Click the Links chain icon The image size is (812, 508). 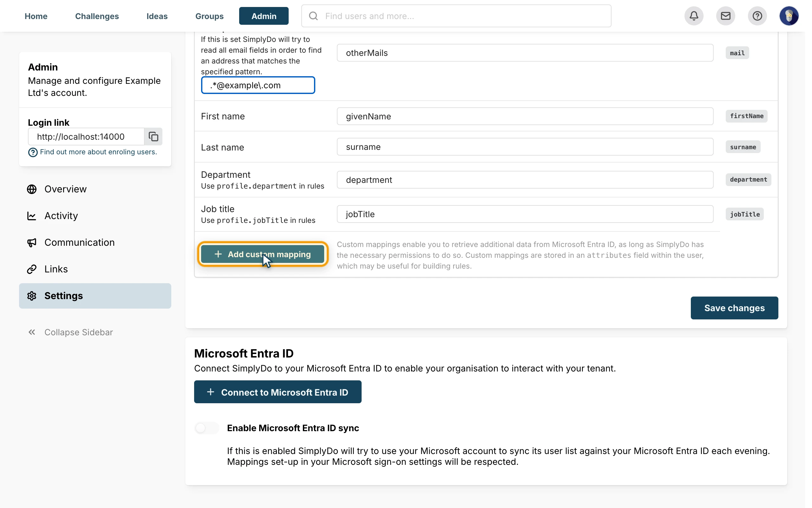pyautogui.click(x=32, y=269)
